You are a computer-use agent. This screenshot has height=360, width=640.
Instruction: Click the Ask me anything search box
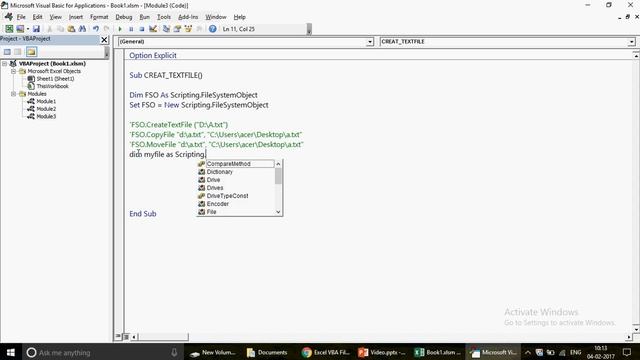click(x=102, y=352)
